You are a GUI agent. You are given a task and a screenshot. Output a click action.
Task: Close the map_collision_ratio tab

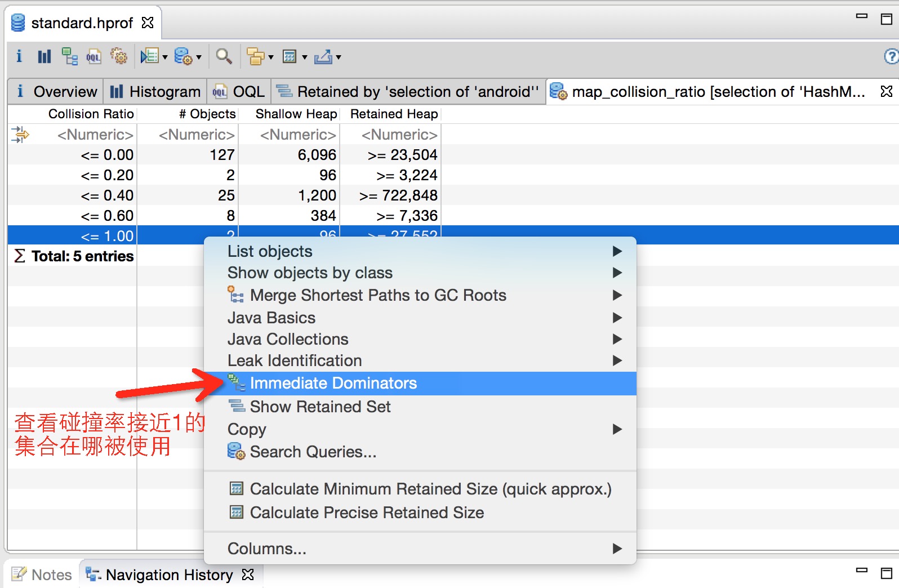(886, 91)
